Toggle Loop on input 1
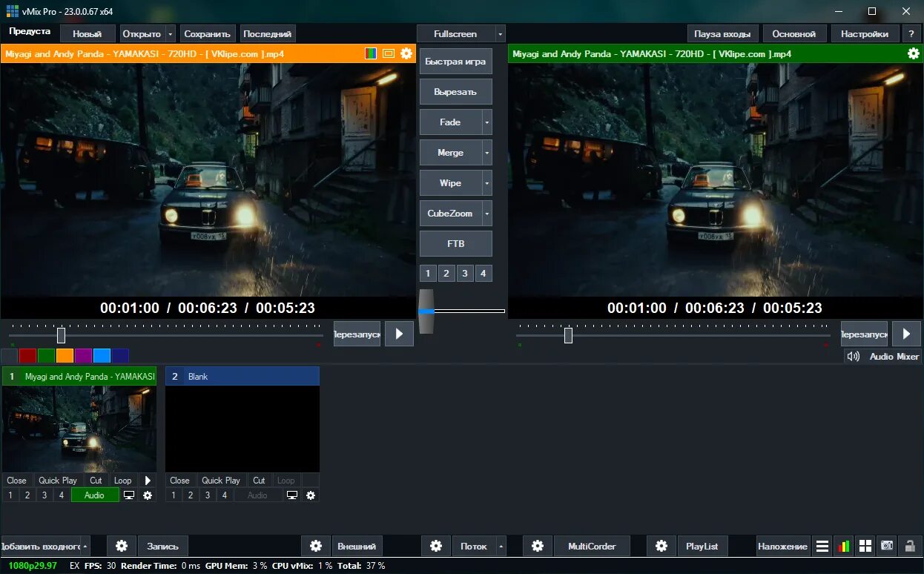The height and width of the screenshot is (574, 924). click(x=123, y=480)
